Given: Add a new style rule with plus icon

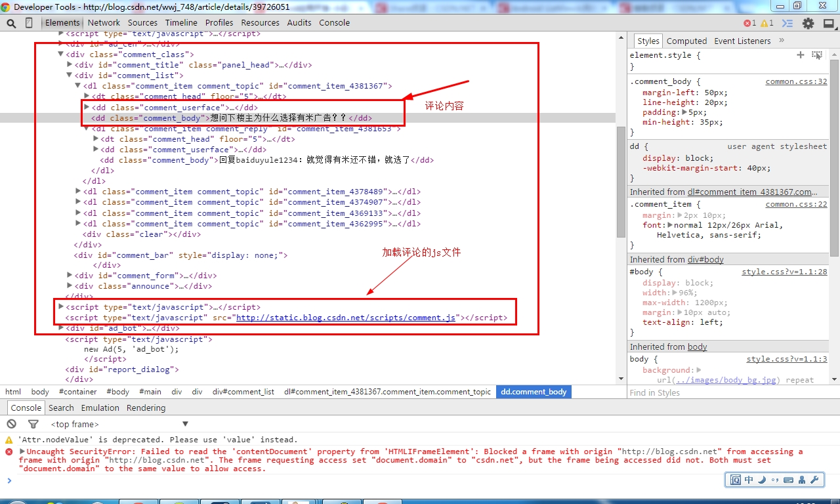Looking at the screenshot, I should pos(801,55).
